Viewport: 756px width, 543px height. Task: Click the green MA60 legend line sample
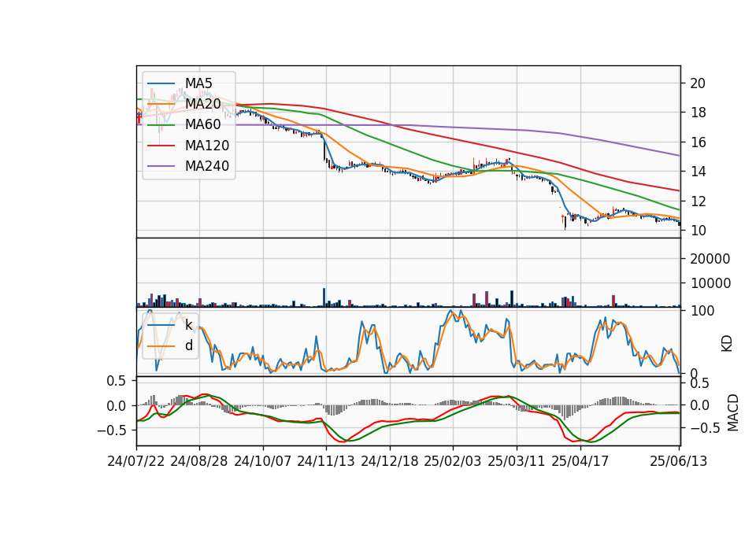tap(161, 125)
